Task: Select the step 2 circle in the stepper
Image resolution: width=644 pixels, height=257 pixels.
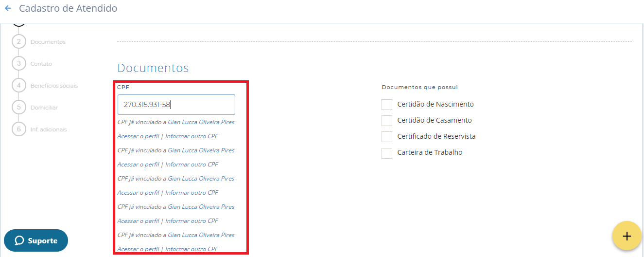Action: 19,42
